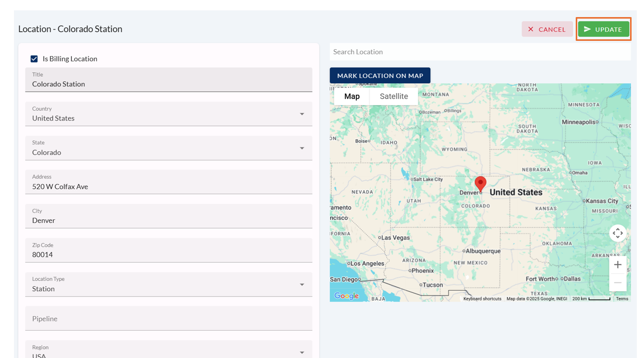Click the Pipeline input field
Screen dimensions: 644x358
pyautogui.click(x=169, y=319)
